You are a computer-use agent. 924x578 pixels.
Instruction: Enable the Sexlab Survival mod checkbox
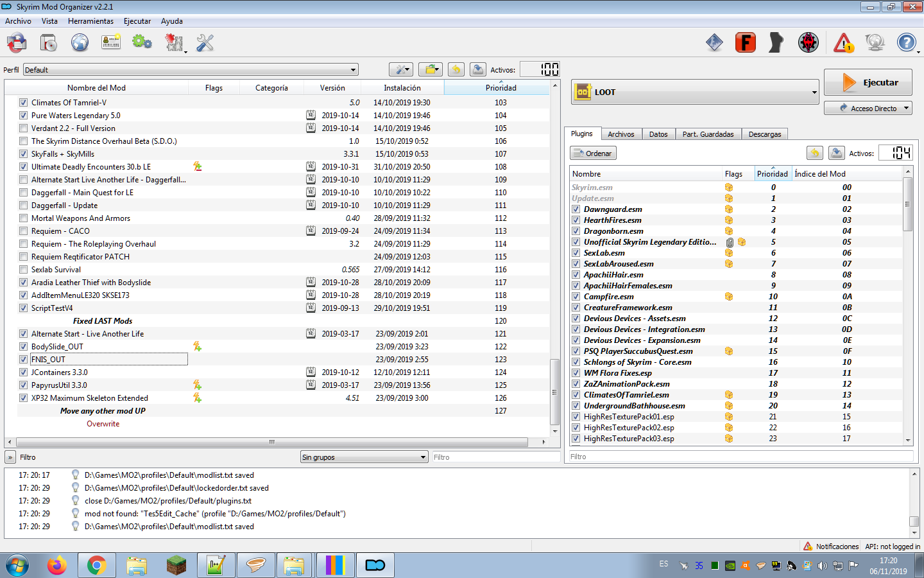pyautogui.click(x=23, y=270)
